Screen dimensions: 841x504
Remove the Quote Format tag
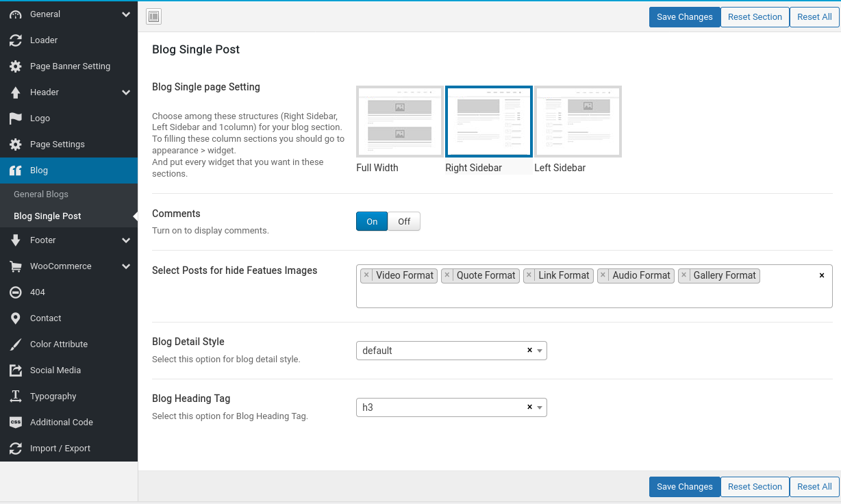447,275
